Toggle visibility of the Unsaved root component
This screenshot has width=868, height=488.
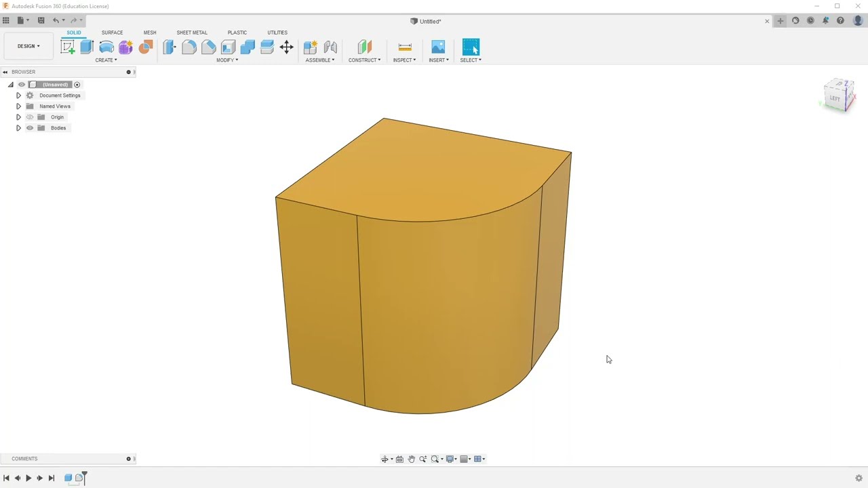22,85
